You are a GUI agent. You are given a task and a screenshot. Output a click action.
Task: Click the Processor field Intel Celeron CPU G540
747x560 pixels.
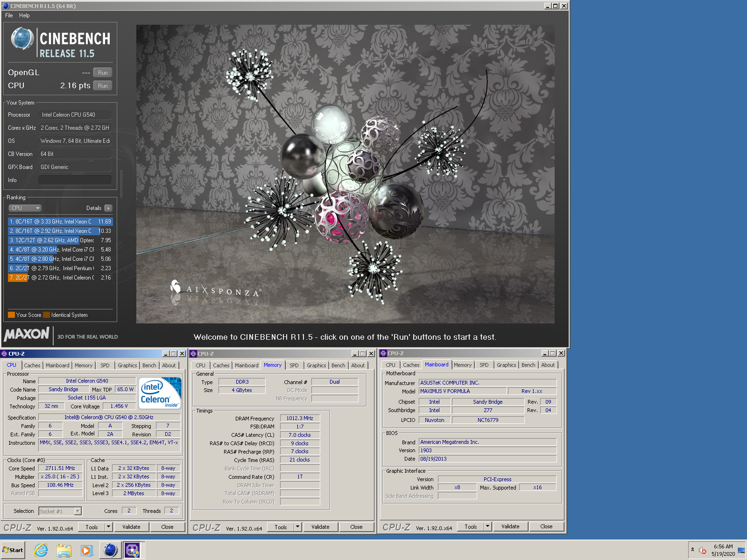click(x=75, y=115)
